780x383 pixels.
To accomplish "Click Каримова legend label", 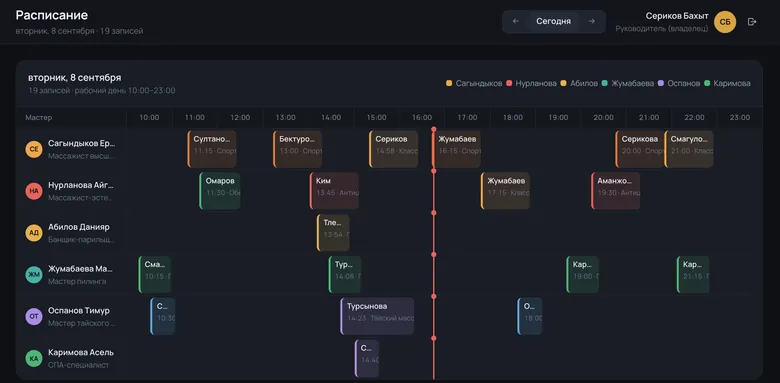I will (x=732, y=84).
